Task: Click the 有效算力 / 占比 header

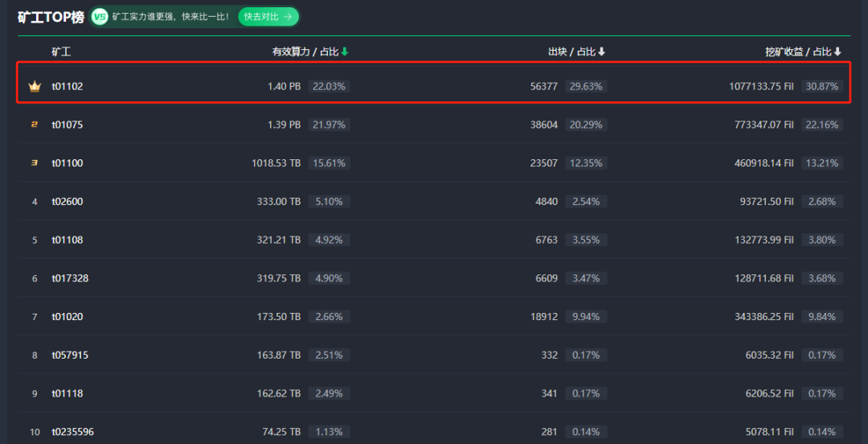Action: point(305,52)
